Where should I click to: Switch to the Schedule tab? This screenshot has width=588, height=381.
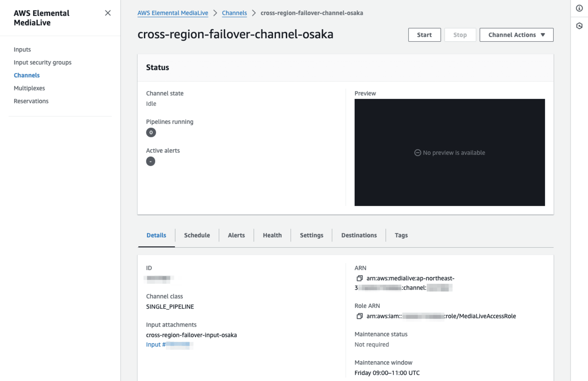click(x=197, y=235)
